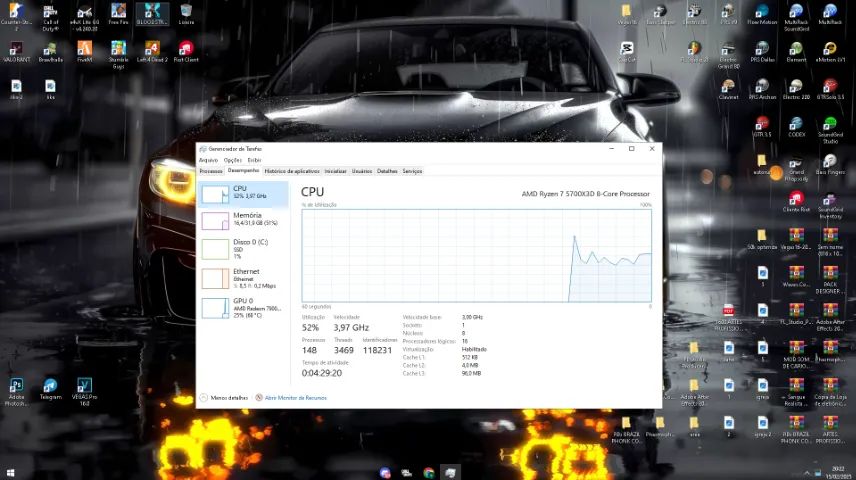
Task: Open the Exibir menu
Action: point(254,160)
